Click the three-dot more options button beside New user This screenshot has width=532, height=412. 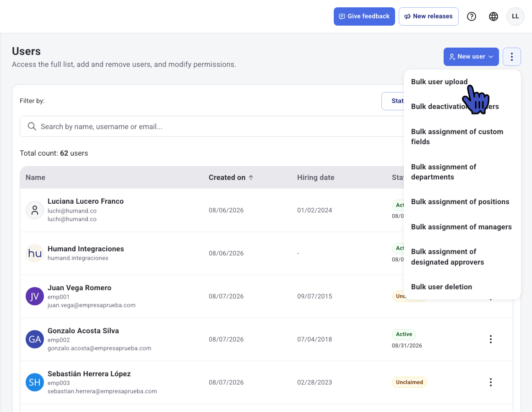pyautogui.click(x=512, y=57)
